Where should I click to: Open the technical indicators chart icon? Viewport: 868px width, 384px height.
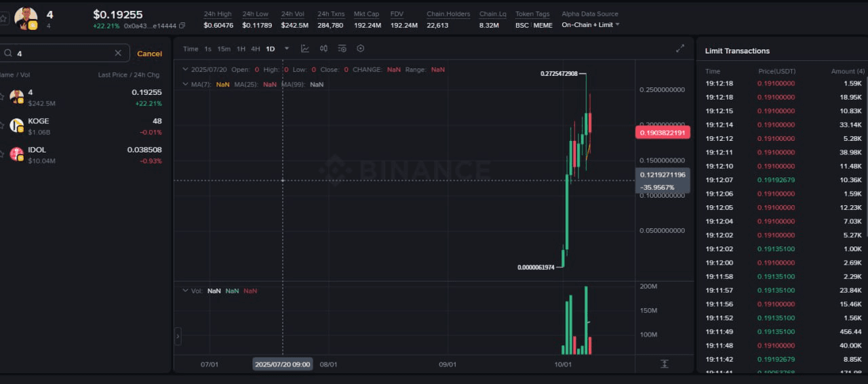tap(305, 49)
